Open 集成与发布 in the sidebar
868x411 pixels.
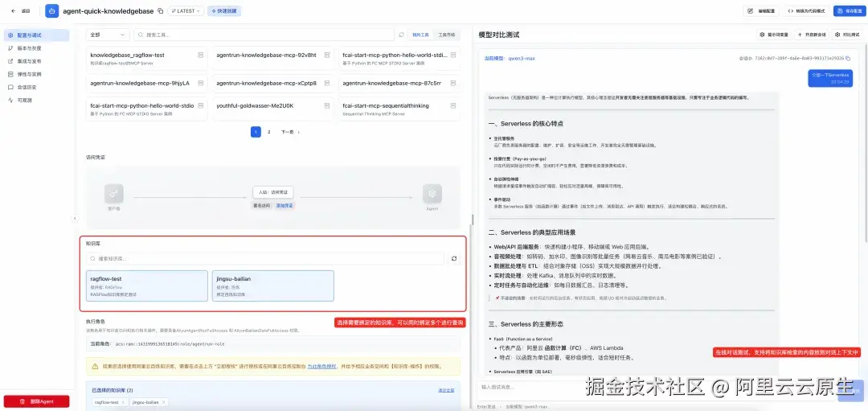coord(36,61)
